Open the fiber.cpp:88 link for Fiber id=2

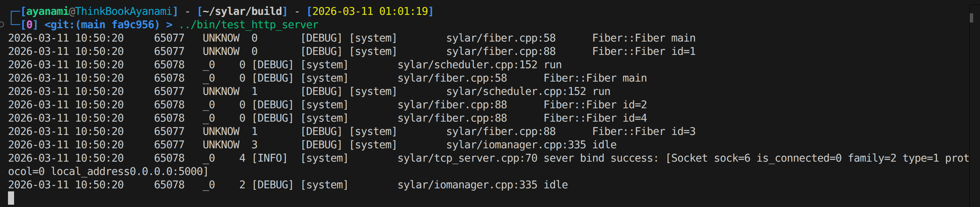click(452, 105)
